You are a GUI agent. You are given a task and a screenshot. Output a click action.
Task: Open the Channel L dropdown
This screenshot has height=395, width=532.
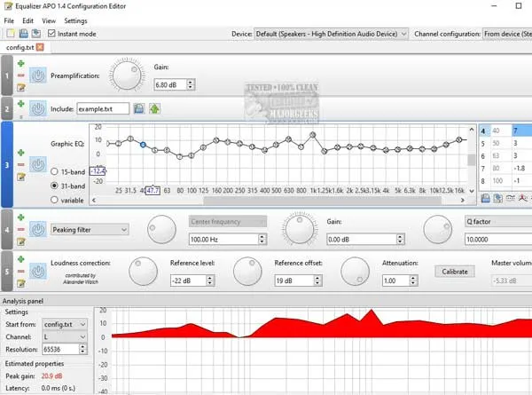tap(65, 337)
